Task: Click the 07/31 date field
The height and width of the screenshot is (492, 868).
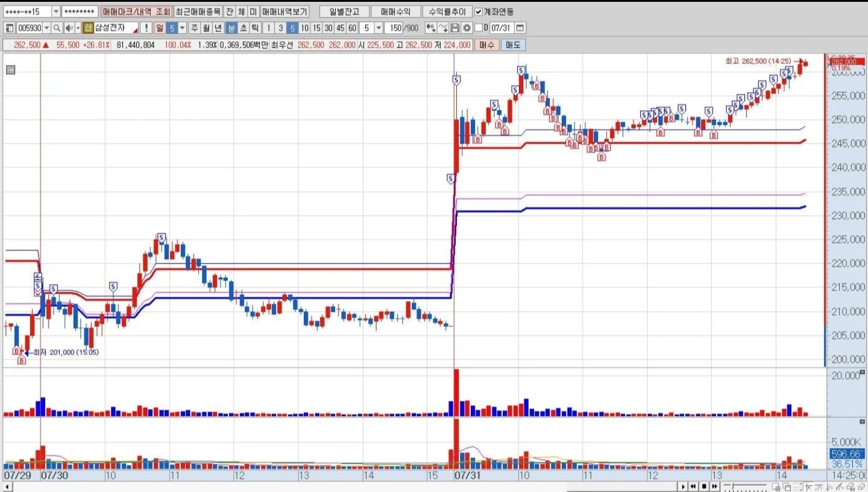Action: click(502, 28)
